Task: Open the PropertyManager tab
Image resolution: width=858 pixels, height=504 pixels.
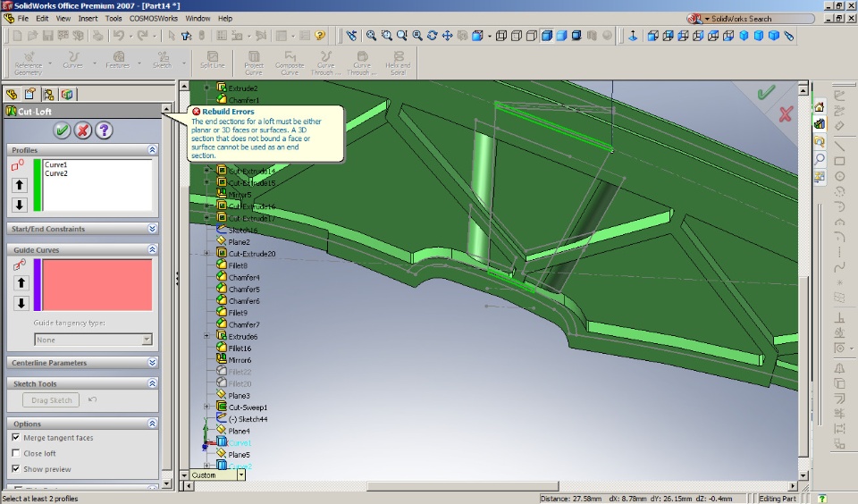Action: (x=30, y=94)
